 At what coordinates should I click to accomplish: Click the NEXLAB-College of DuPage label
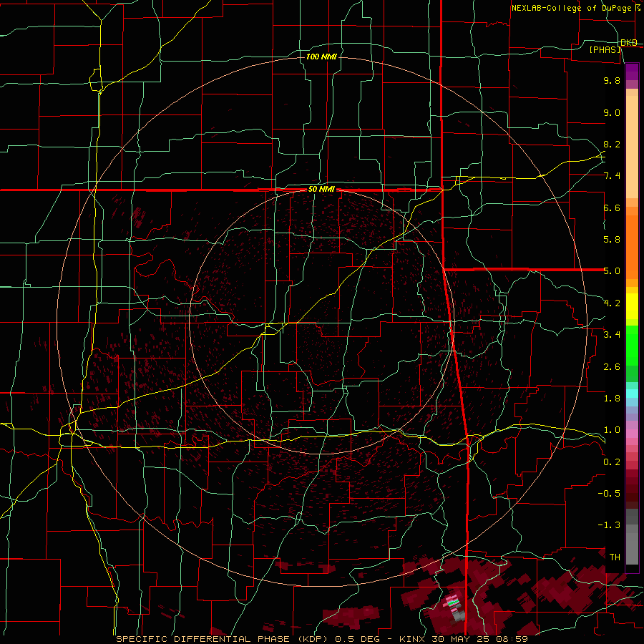click(x=575, y=8)
